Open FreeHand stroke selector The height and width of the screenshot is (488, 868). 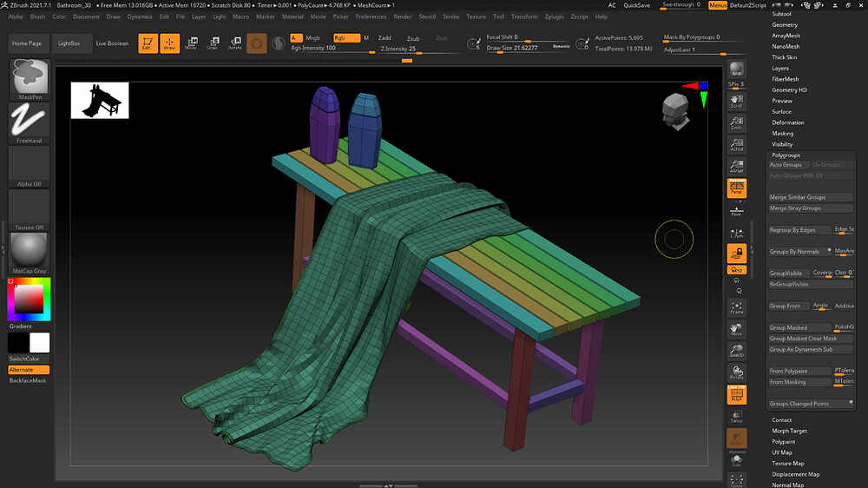[30, 123]
